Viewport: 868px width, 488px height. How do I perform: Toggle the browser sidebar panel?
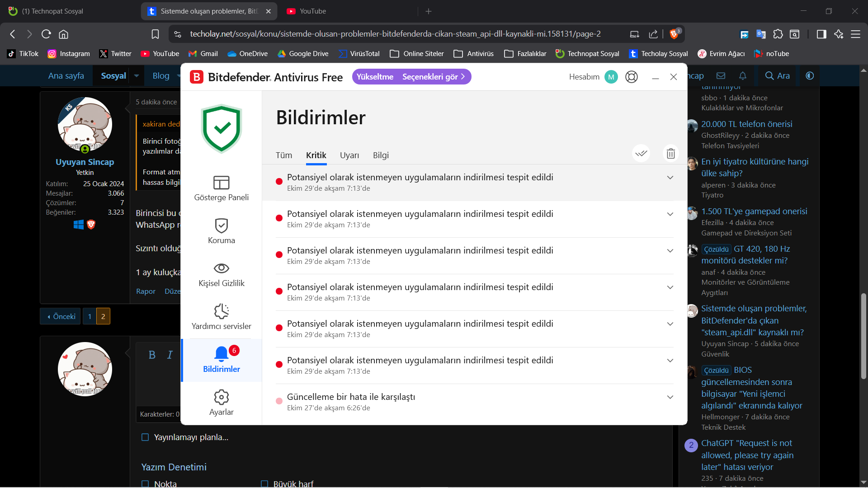tap(821, 34)
